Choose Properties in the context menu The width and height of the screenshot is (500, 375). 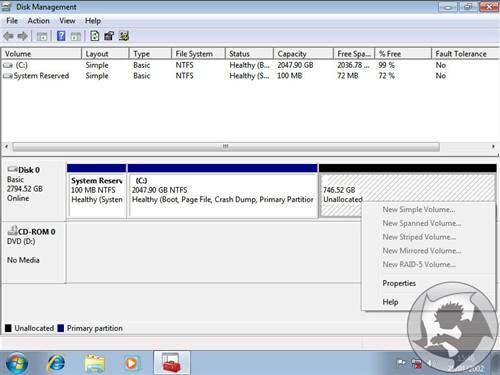tap(399, 283)
